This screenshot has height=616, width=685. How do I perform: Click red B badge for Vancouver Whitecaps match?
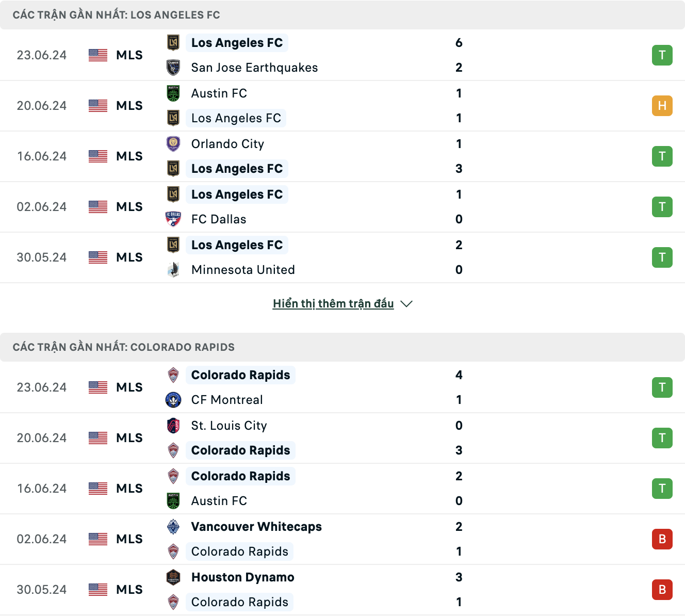point(662,539)
